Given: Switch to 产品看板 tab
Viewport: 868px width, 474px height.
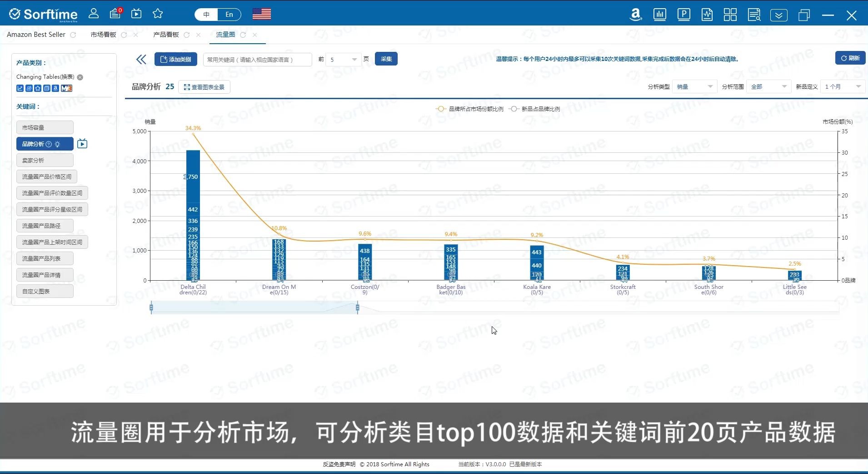Looking at the screenshot, I should click(x=166, y=35).
